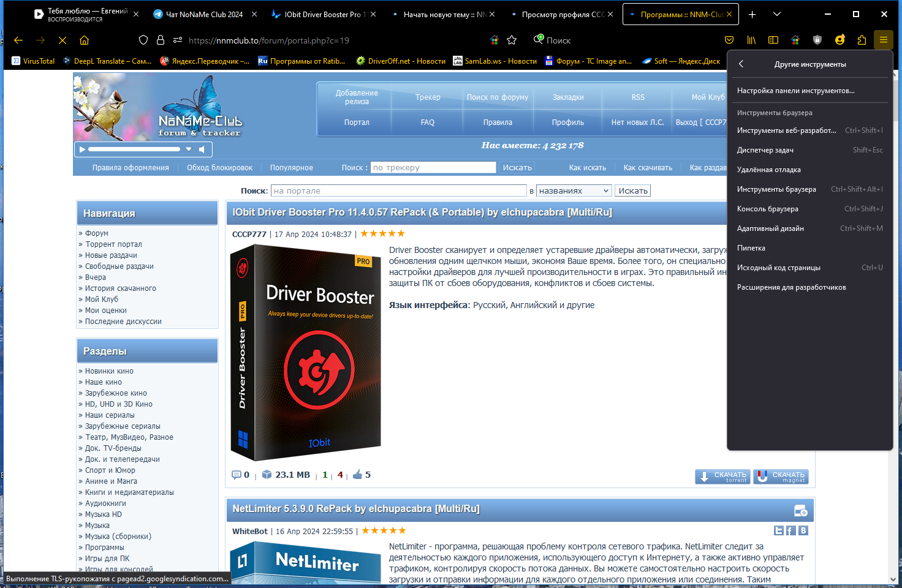902x588 pixels.
Task: Go back in Другие инструменты panel
Action: 741,64
